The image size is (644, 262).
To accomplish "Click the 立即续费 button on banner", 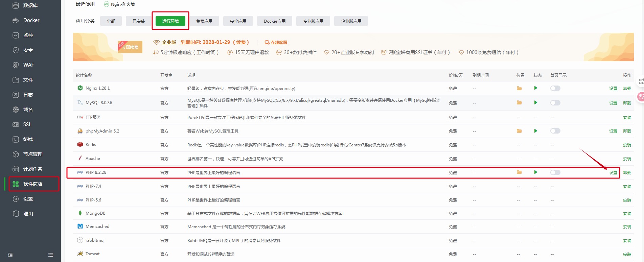I will (x=131, y=47).
